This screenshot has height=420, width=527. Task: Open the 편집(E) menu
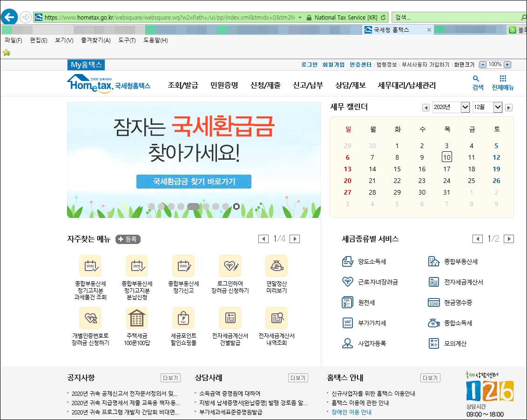(39, 41)
